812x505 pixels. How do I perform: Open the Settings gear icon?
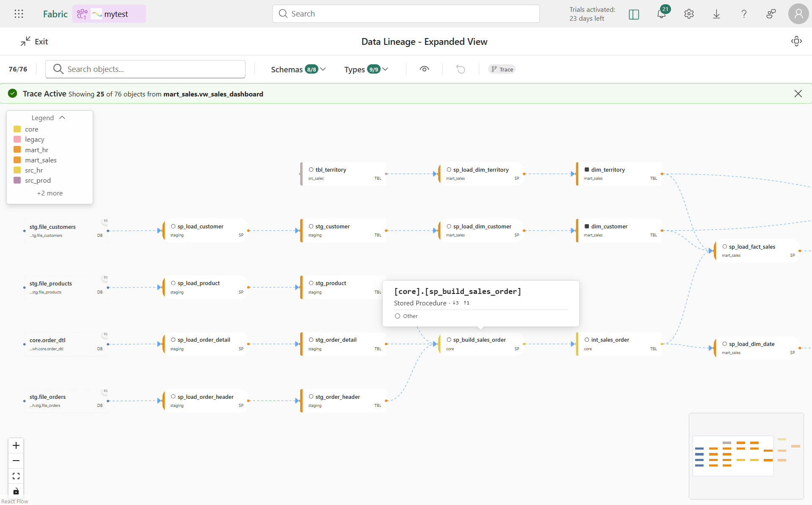pos(689,14)
